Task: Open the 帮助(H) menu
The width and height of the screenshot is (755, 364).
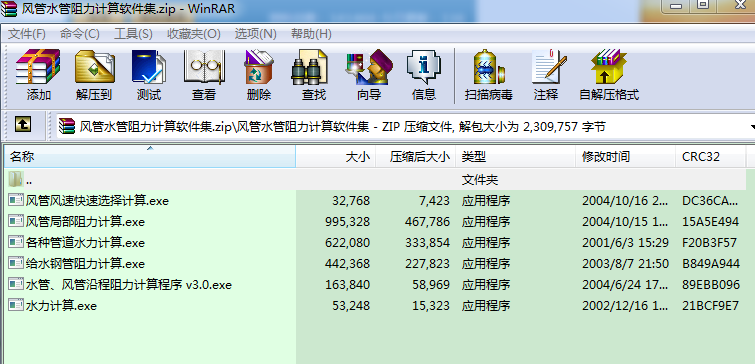Action: [x=312, y=34]
